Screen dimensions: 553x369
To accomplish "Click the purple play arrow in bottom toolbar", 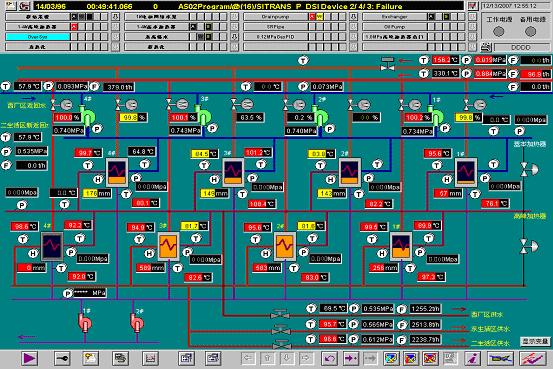I will 29,359.
